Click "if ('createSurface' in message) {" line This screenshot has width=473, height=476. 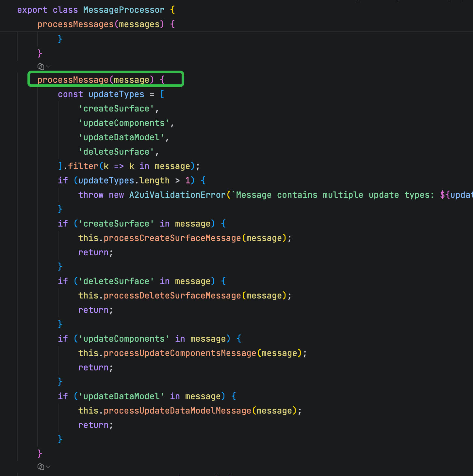[x=142, y=224]
